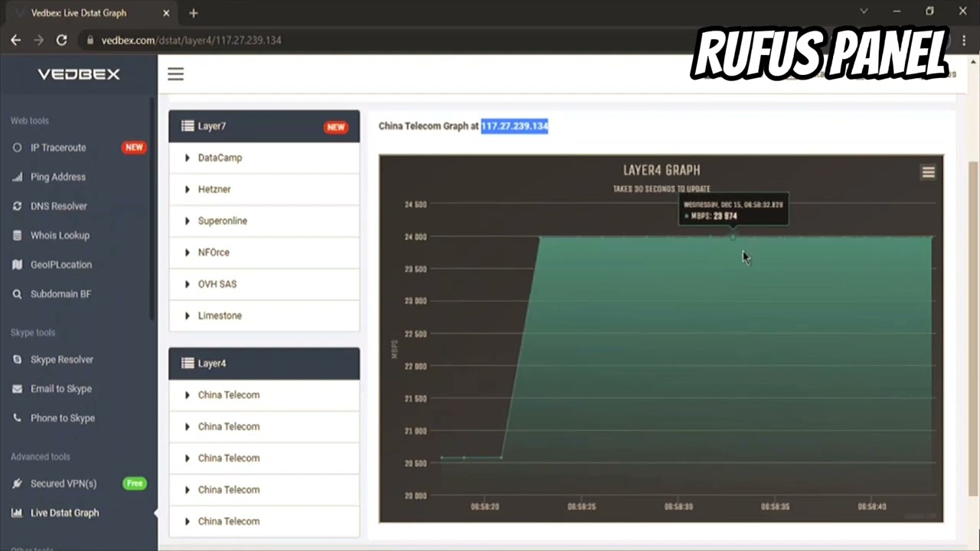
Task: Click the 24 000 y-axis label
Action: tap(415, 236)
